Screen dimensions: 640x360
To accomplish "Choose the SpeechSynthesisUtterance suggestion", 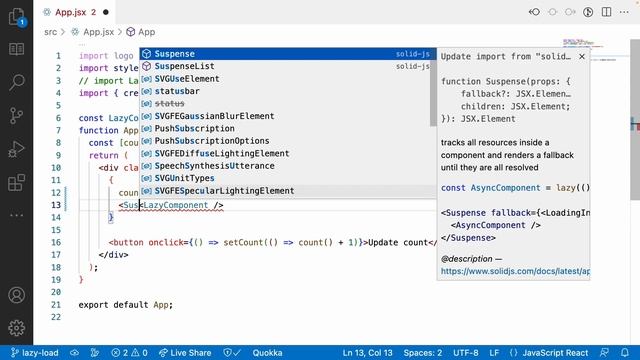I will coord(288,166).
